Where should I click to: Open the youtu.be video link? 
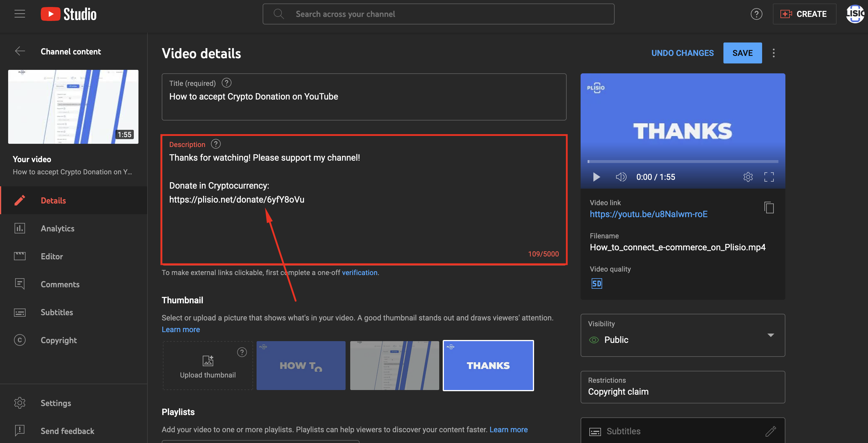tap(648, 214)
